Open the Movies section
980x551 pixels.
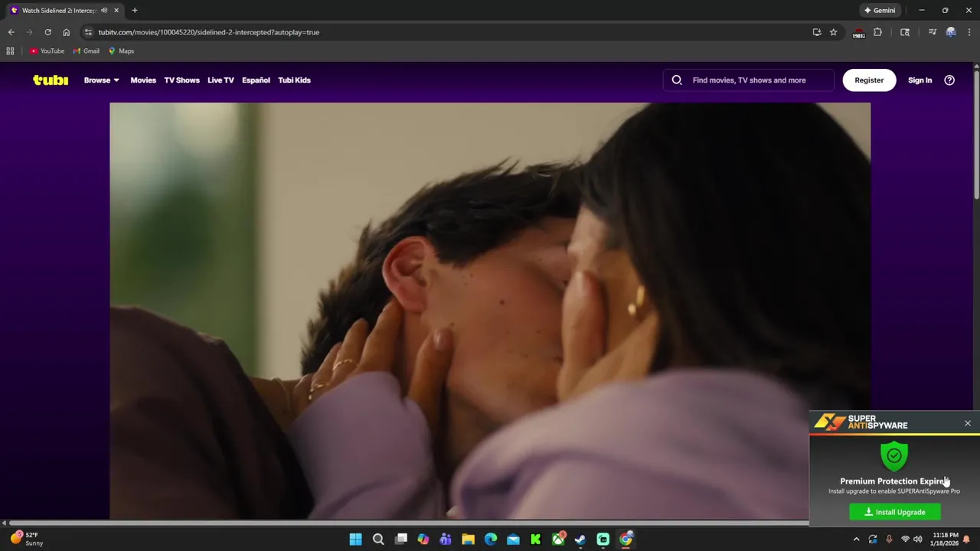coord(143,80)
